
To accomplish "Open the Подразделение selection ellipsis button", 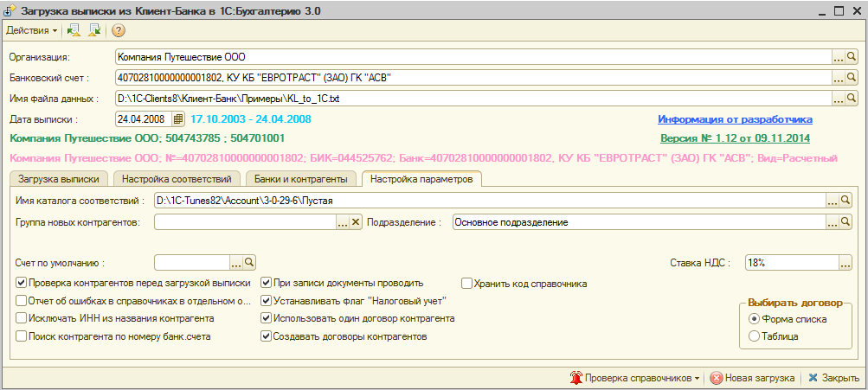I will (833, 222).
